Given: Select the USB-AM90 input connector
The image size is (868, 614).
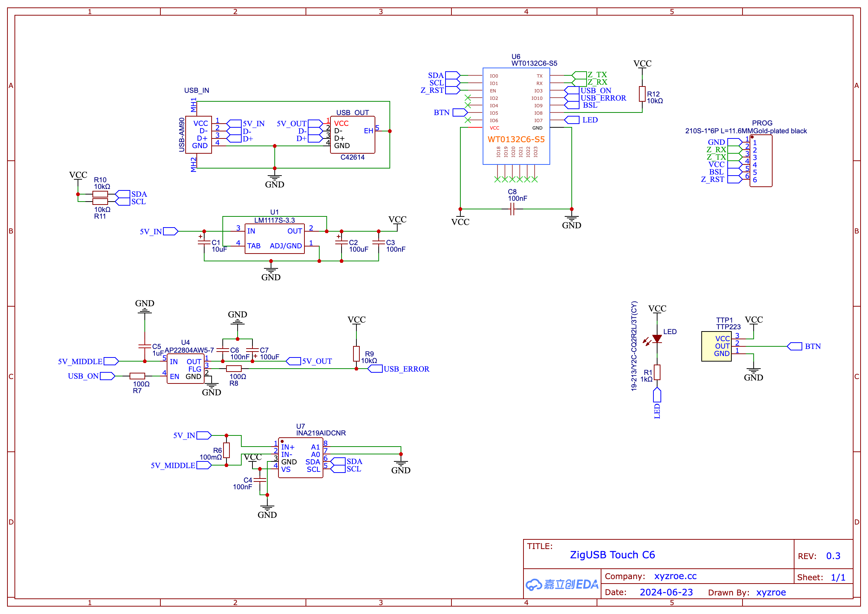Looking at the screenshot, I should click(x=199, y=135).
